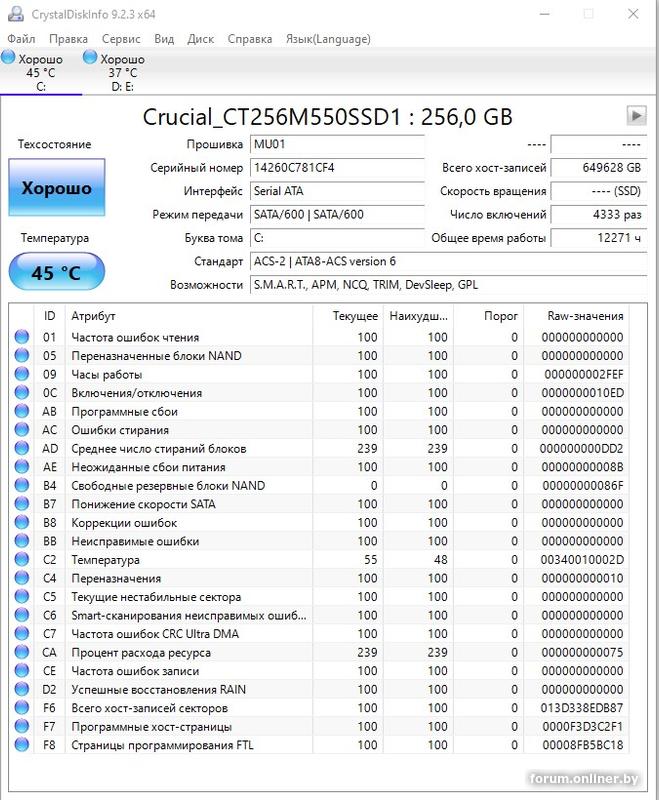659x800 pixels.
Task: Click status circle for 09 Часы работы
Action: 22,374
